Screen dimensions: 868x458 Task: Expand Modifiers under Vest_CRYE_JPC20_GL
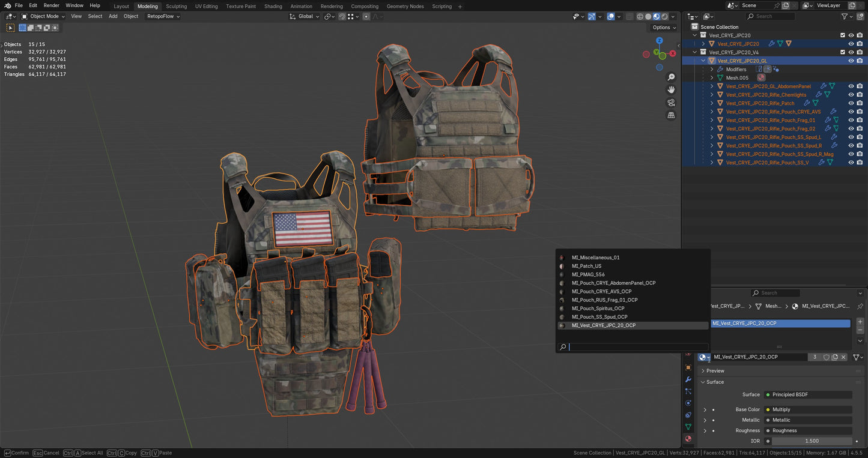pyautogui.click(x=712, y=69)
